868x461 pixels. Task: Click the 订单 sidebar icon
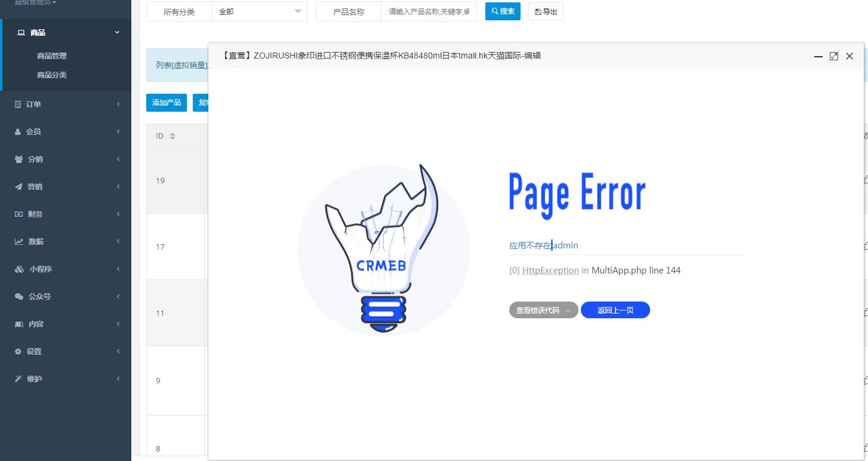pos(18,104)
